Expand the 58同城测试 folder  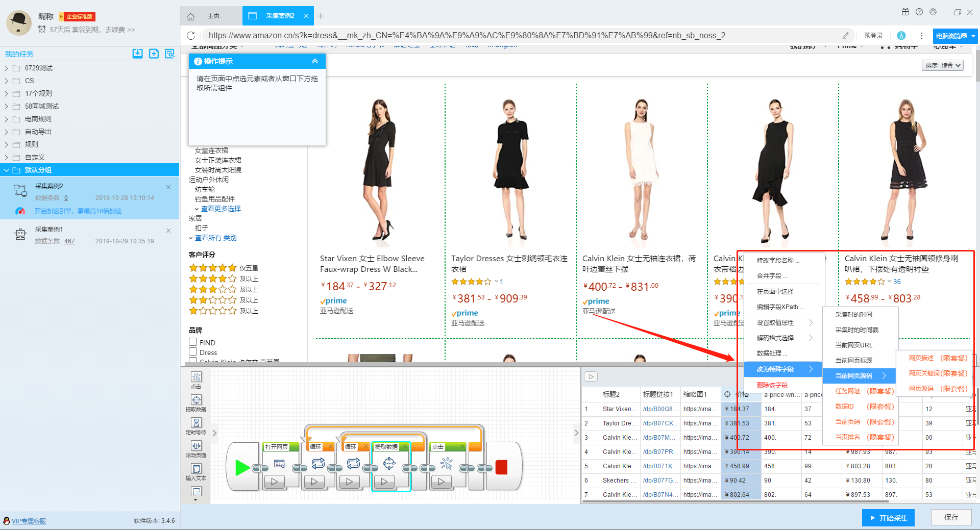tap(6, 106)
